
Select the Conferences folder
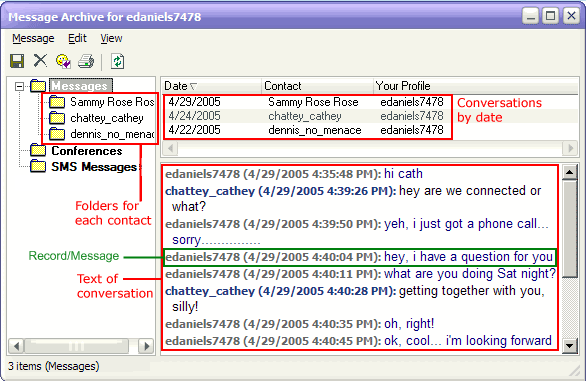[x=87, y=151]
